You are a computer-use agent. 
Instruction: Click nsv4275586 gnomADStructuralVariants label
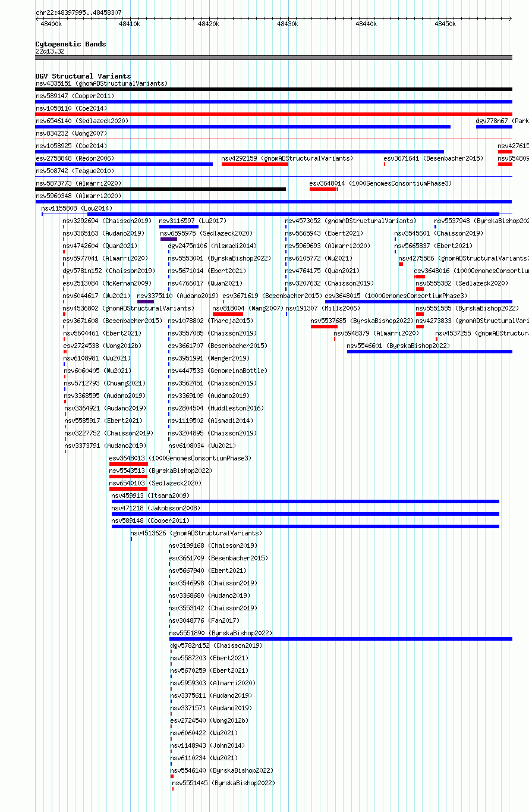click(464, 258)
